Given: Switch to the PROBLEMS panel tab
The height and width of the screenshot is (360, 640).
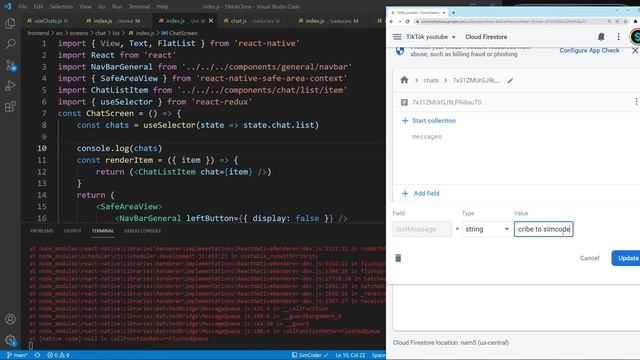Looking at the screenshot, I should point(42,231).
